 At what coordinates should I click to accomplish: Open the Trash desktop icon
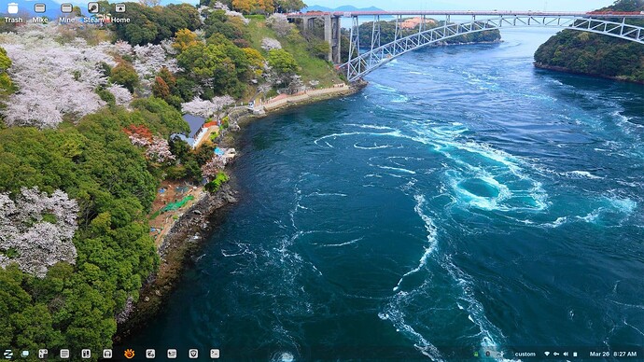13,12
